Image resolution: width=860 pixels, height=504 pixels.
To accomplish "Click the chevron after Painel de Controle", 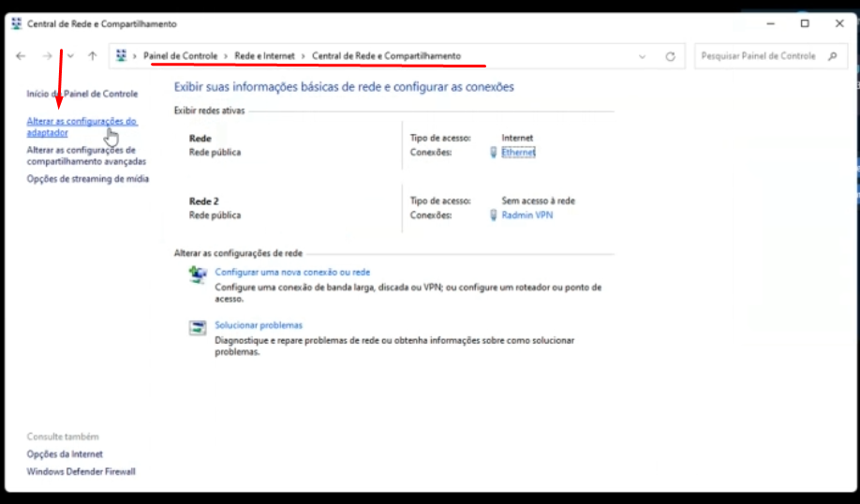I will click(226, 56).
